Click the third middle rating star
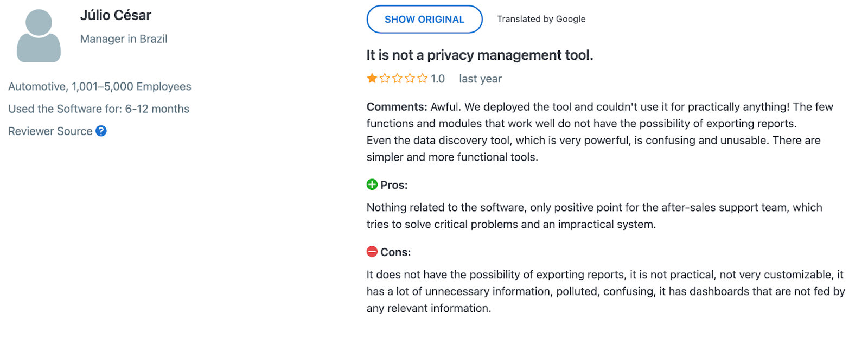The height and width of the screenshot is (351, 868). click(x=397, y=79)
